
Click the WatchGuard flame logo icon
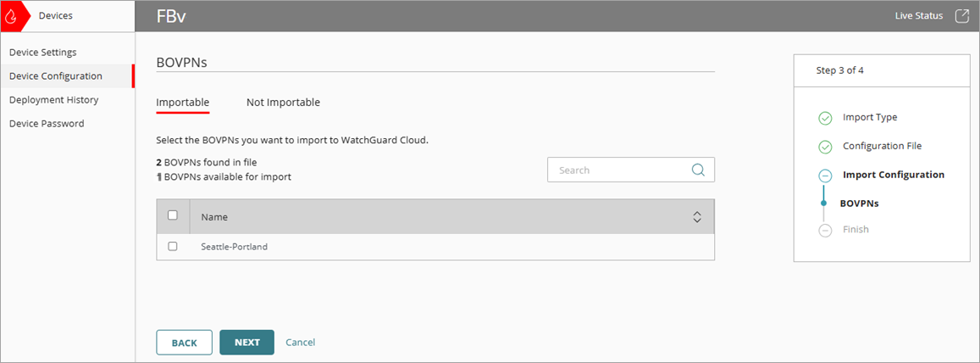click(x=11, y=16)
